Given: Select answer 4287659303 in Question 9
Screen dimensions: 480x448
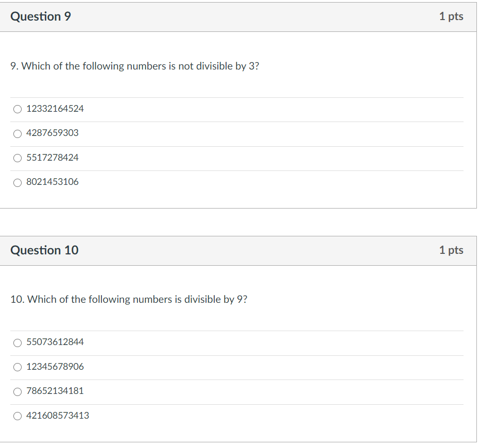Looking at the screenshot, I should pos(17,133).
